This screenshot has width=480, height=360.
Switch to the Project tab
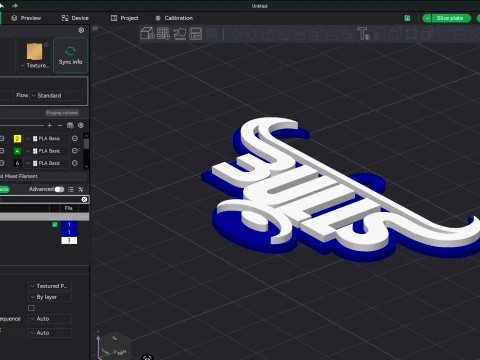pos(124,18)
